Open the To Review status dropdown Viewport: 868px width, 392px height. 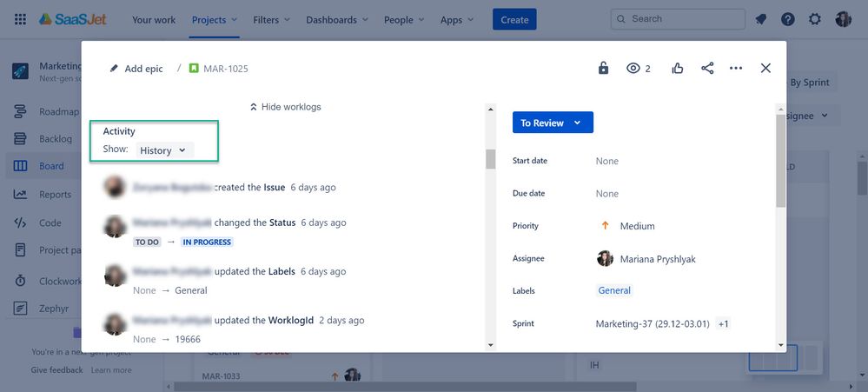(553, 123)
